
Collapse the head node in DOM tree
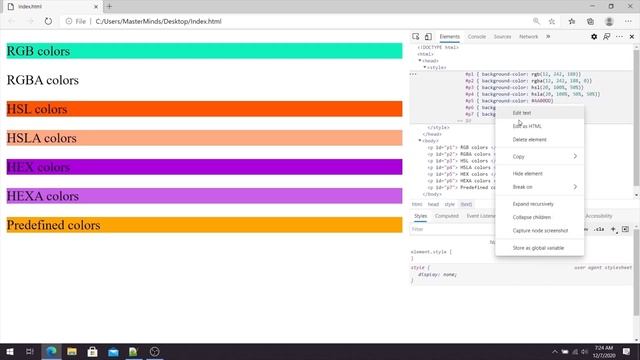click(420, 60)
